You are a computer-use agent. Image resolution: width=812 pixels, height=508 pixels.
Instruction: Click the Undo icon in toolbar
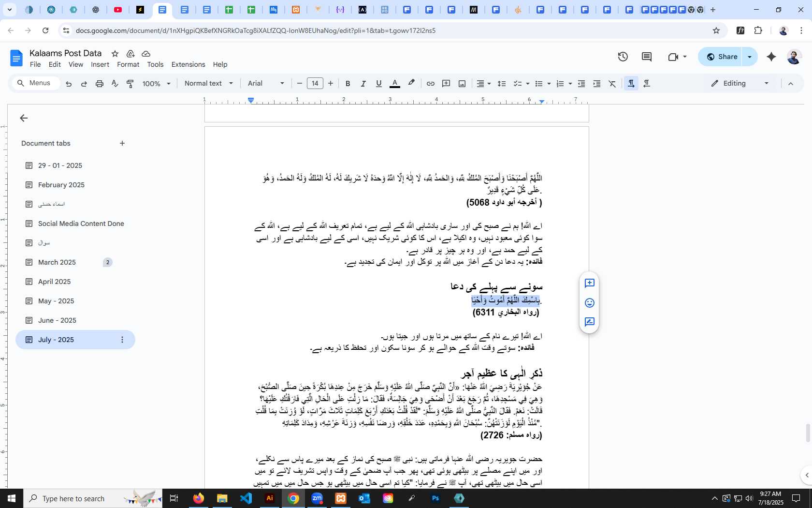69,84
